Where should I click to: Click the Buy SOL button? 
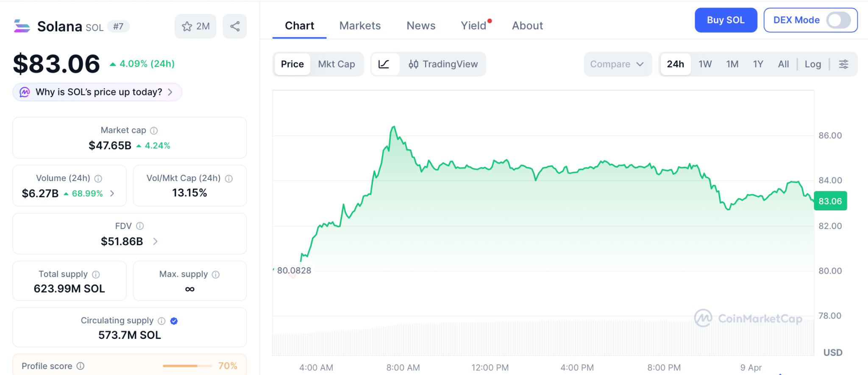tap(726, 20)
